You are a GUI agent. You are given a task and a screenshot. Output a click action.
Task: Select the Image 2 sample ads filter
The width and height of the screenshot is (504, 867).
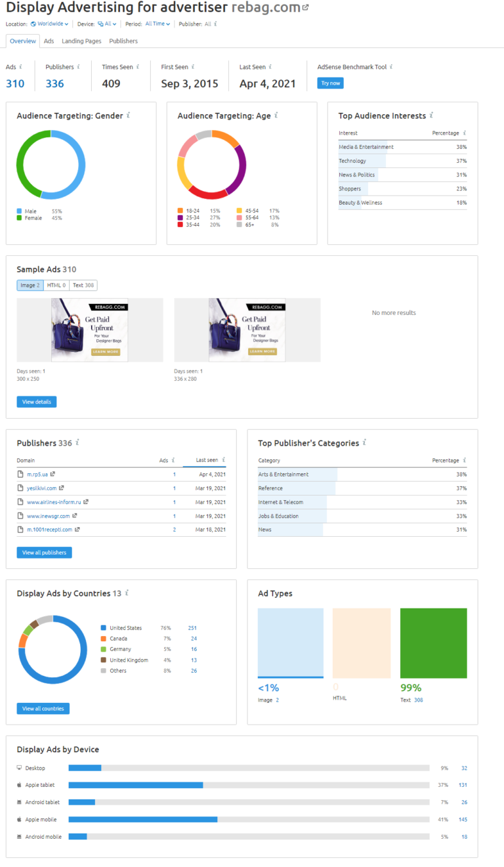click(30, 285)
